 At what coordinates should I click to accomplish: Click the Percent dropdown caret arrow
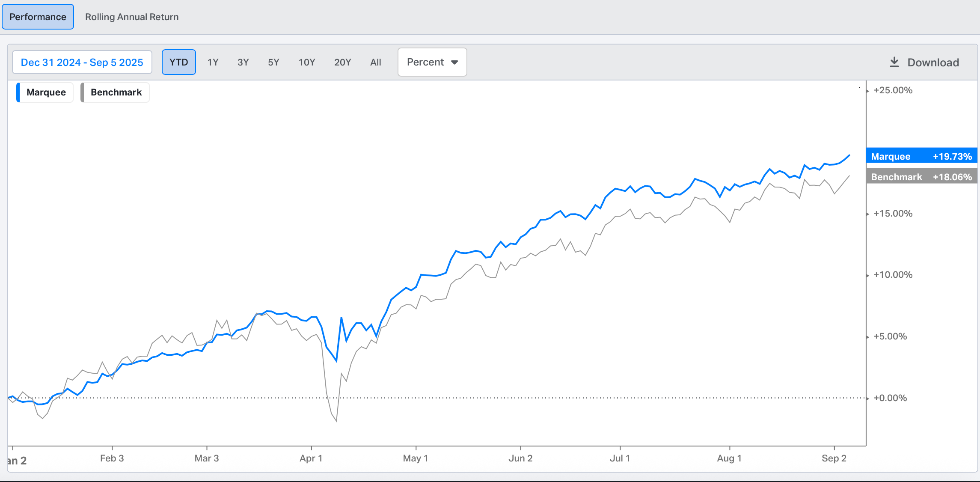[x=454, y=62]
